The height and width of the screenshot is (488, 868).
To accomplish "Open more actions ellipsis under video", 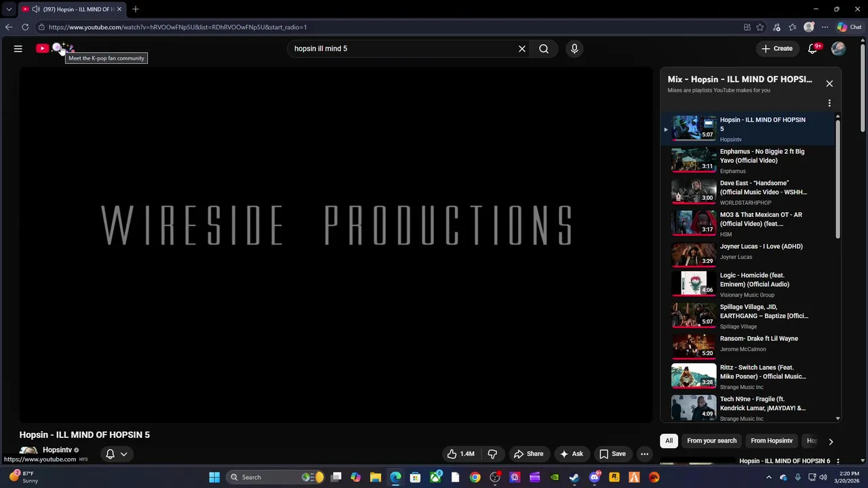I will [x=645, y=454].
